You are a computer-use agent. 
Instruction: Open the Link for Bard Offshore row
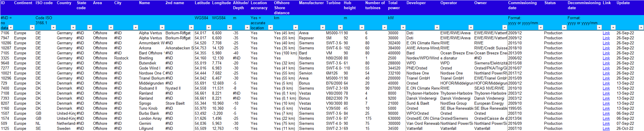coord(606,53)
